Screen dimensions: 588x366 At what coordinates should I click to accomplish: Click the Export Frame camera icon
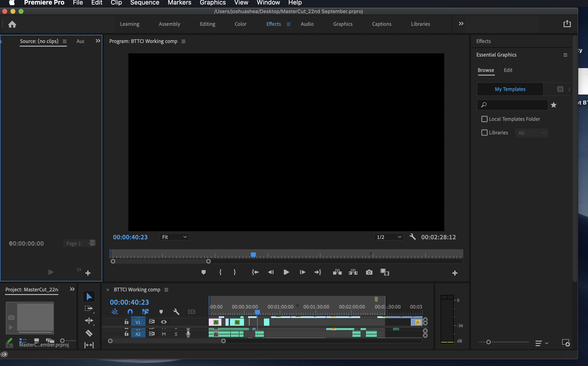(369, 272)
